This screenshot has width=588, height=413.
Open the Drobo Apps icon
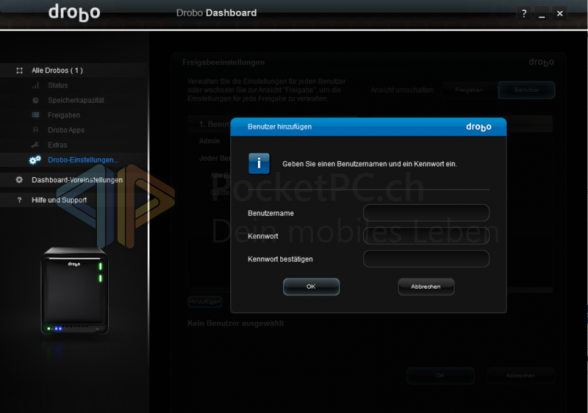point(36,130)
